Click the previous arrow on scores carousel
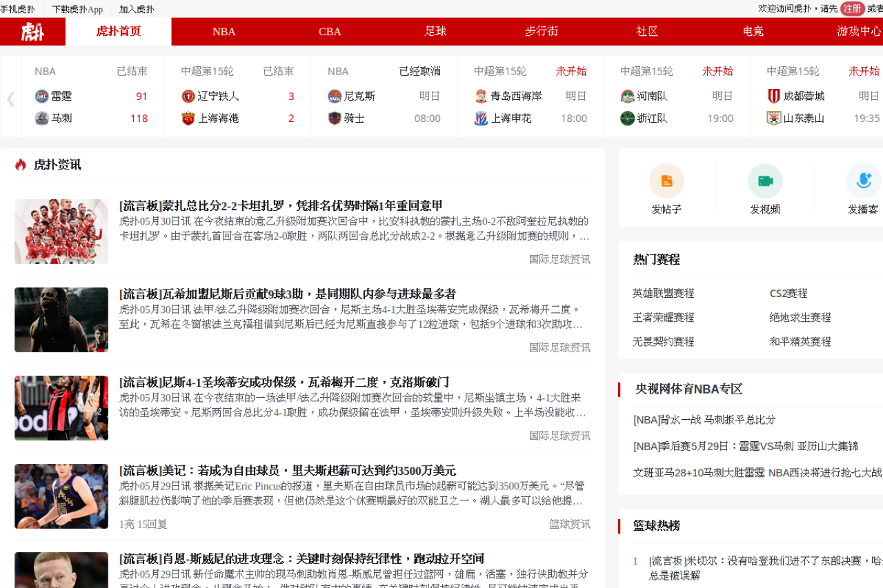The height and width of the screenshot is (588, 883). (10, 99)
